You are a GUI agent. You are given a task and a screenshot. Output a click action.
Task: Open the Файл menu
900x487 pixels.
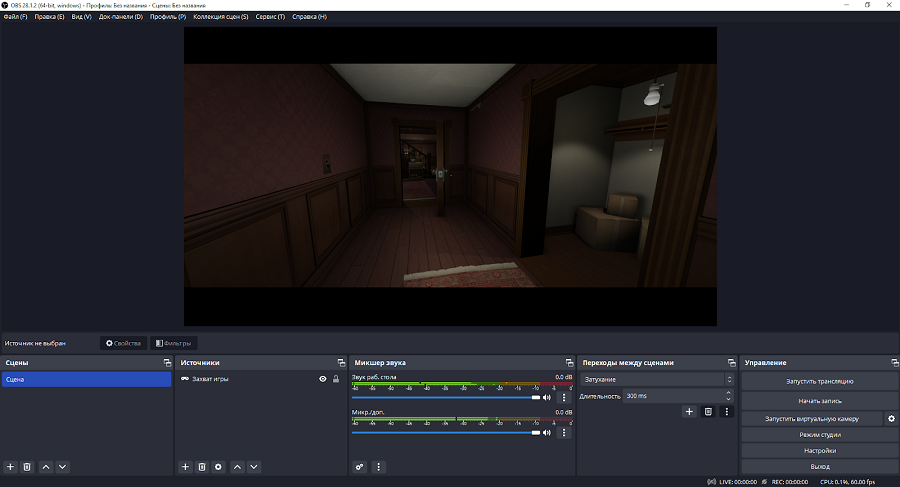(15, 17)
